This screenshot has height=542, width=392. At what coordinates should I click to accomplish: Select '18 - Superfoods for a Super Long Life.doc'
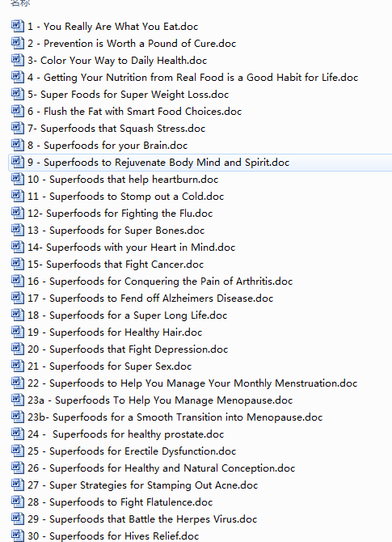pyautogui.click(x=128, y=315)
